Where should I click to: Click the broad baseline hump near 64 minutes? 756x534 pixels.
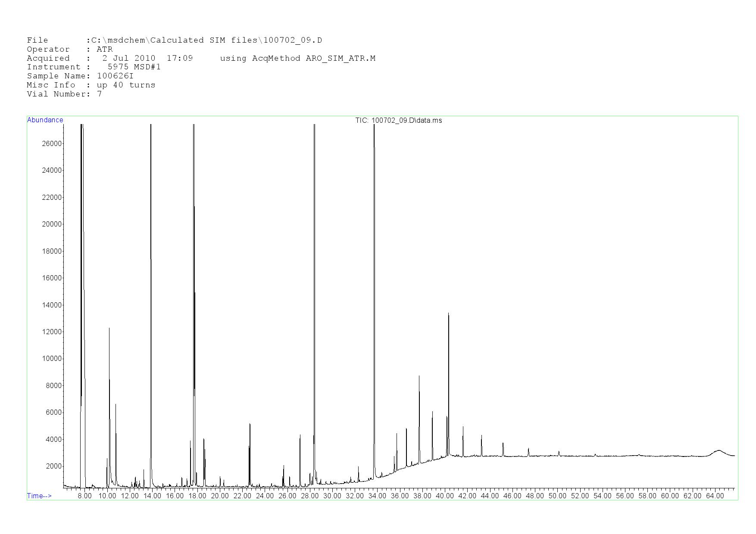718,451
